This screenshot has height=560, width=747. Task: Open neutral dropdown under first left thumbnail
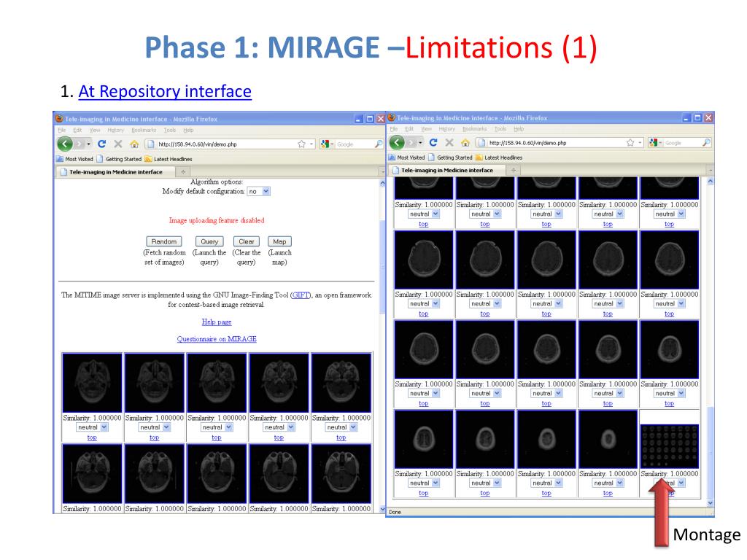[93, 427]
